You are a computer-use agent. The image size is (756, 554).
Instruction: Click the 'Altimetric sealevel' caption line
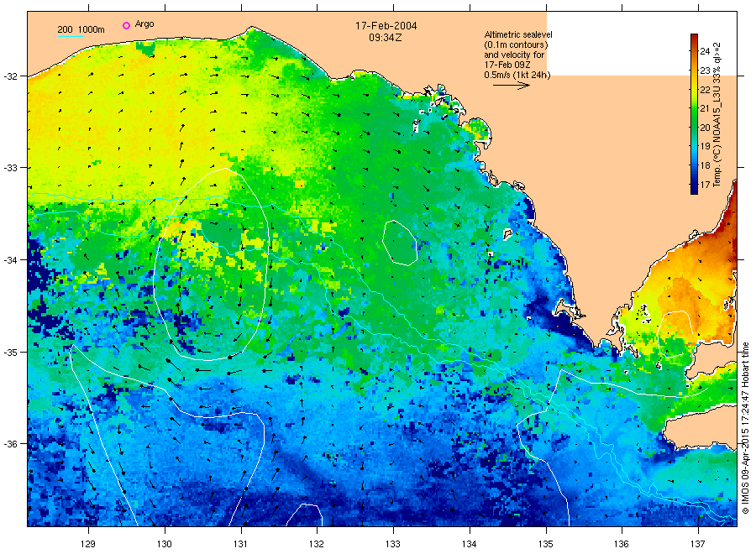[x=517, y=34]
